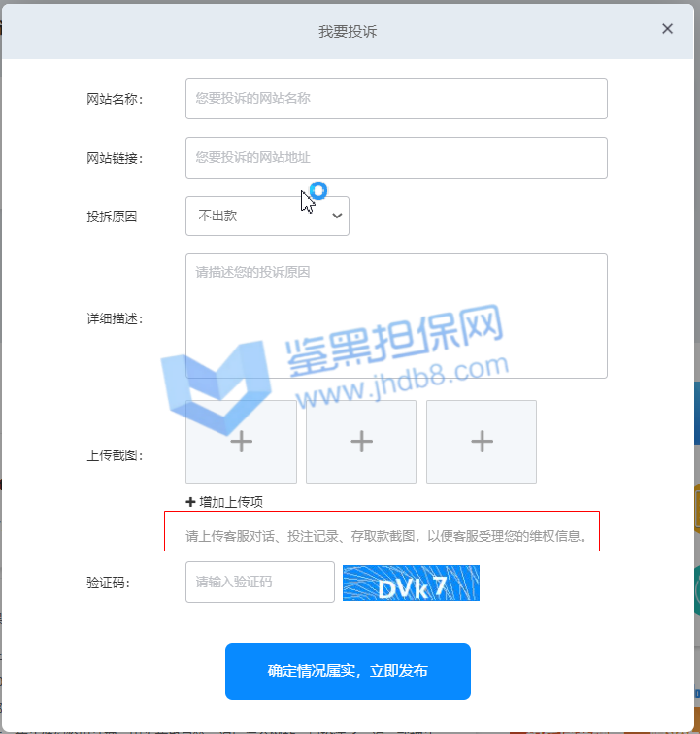Click the 增加上传项 text link

coord(231,502)
